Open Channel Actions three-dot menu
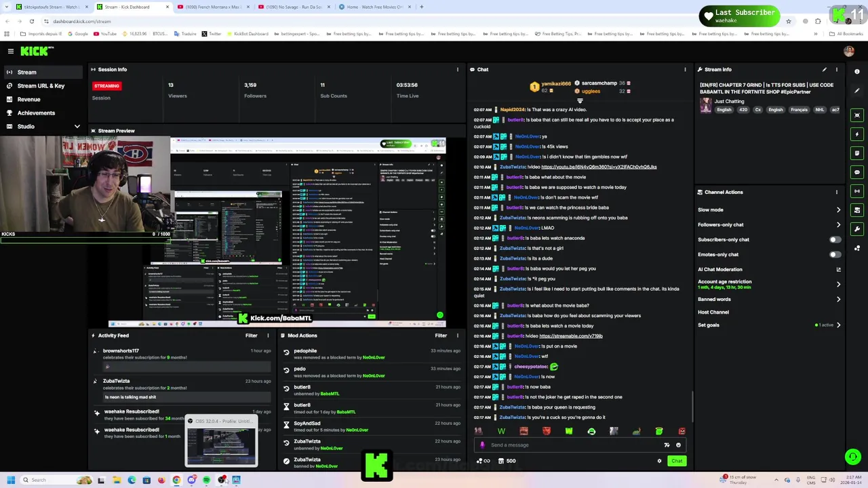Screen dimensions: 868x488 pyautogui.click(x=836, y=192)
